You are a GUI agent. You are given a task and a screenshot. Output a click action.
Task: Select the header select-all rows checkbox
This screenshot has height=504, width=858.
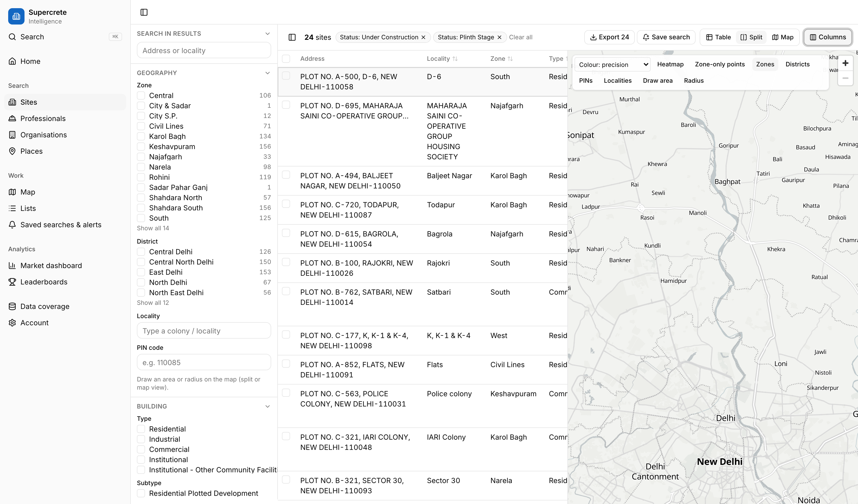tap(286, 58)
